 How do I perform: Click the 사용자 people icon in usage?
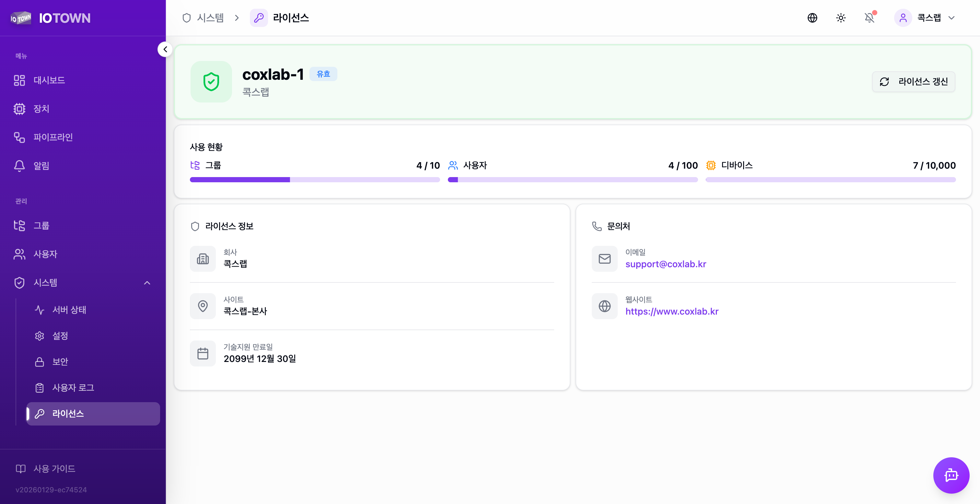(x=453, y=165)
